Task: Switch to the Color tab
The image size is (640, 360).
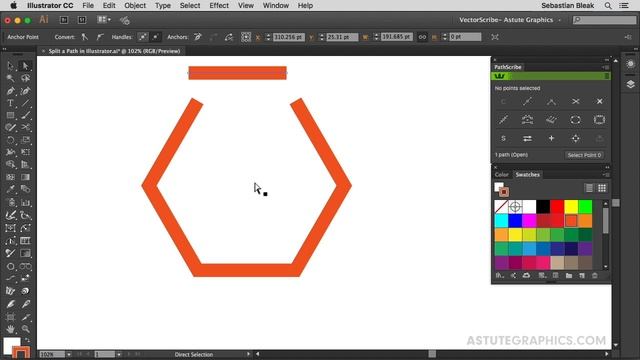Action: point(501,174)
